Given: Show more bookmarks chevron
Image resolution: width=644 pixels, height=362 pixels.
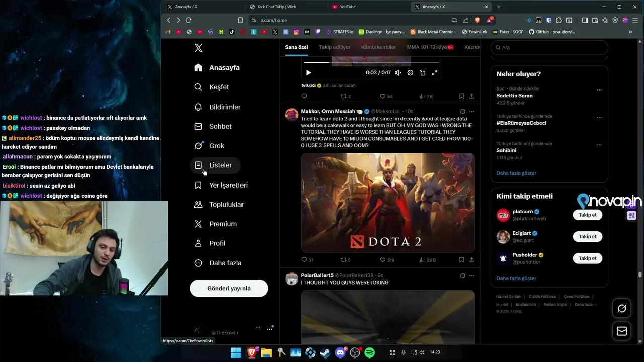Looking at the screenshot, I should [630, 32].
